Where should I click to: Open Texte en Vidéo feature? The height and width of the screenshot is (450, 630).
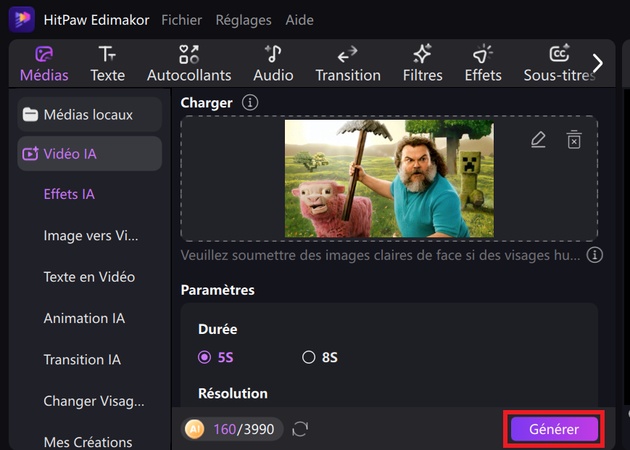(89, 277)
